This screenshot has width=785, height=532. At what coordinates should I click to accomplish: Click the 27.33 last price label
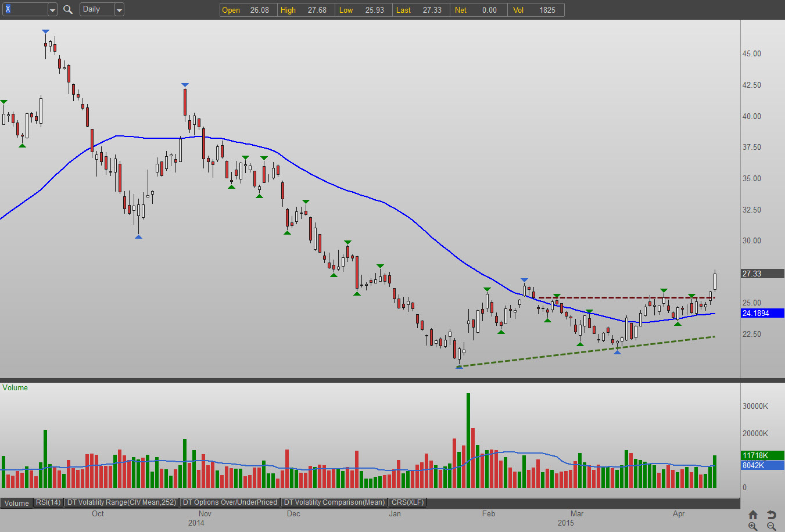[x=762, y=274]
